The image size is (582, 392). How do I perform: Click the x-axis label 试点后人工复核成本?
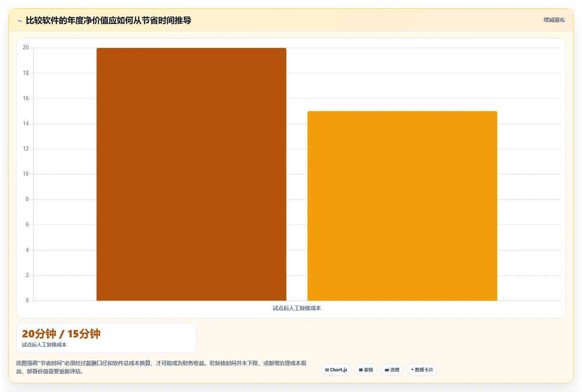tap(297, 308)
